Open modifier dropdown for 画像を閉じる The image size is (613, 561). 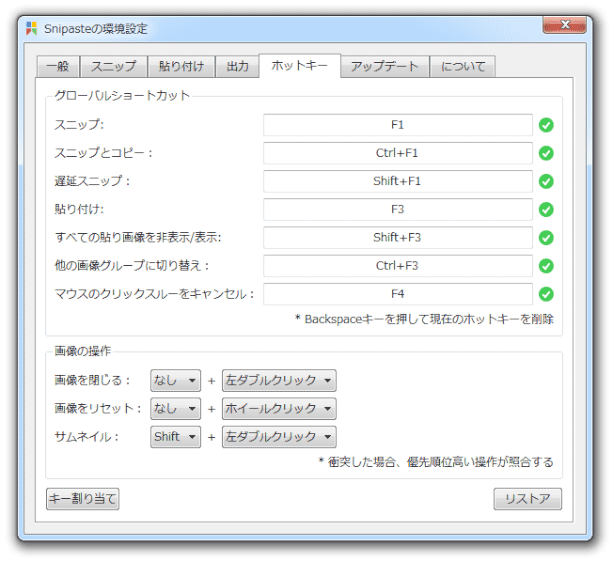[x=176, y=380]
